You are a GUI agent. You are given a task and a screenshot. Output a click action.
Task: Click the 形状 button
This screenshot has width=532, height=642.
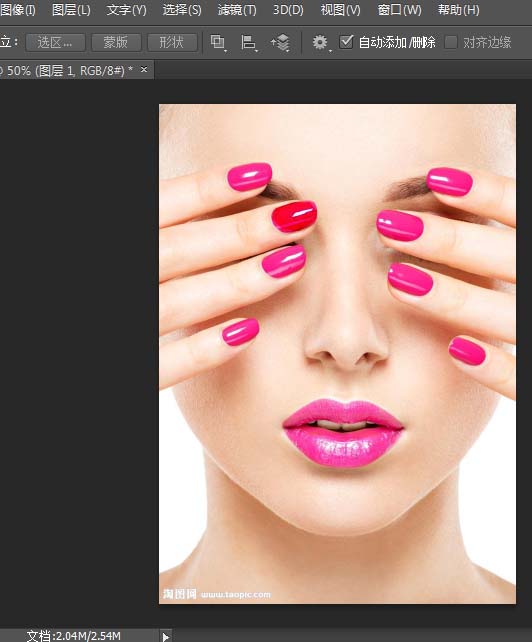coord(172,42)
